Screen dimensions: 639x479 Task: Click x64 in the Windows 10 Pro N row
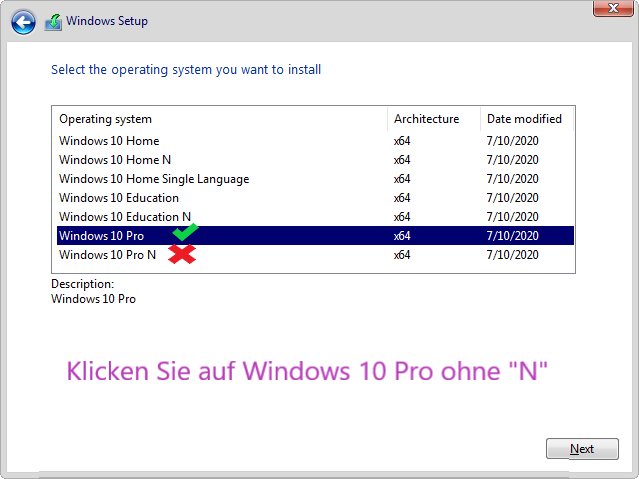(402, 255)
